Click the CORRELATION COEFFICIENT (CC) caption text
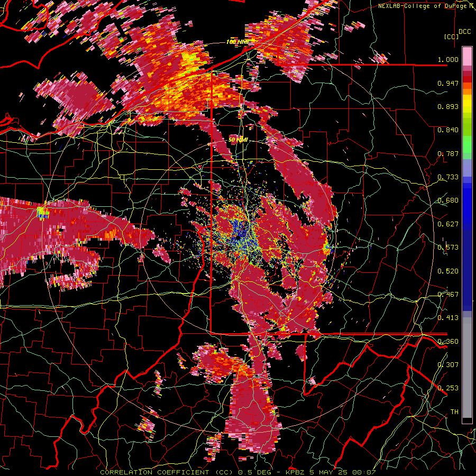 167,472
